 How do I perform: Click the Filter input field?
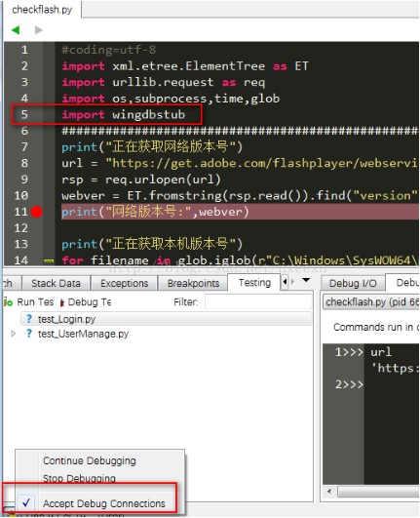[x=258, y=302]
